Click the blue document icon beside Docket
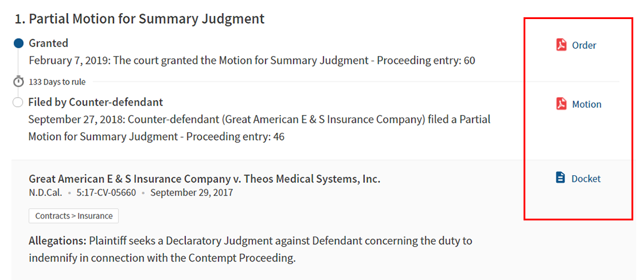Screen dimensions: 644x280 [560, 178]
